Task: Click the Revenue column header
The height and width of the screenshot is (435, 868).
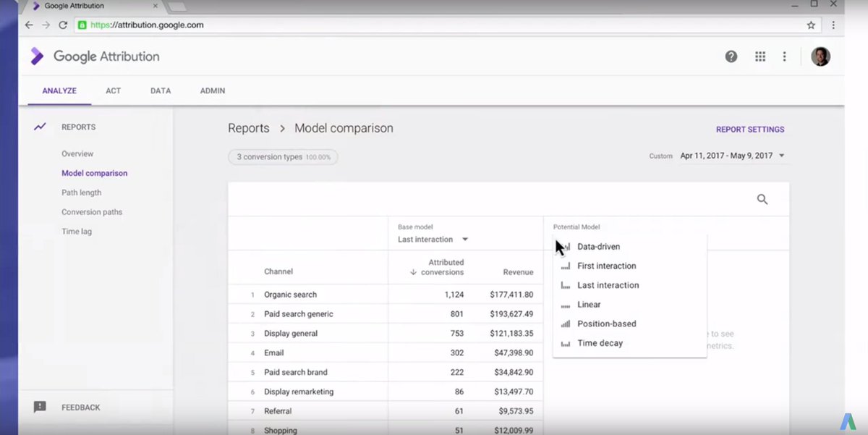Action: click(x=518, y=272)
